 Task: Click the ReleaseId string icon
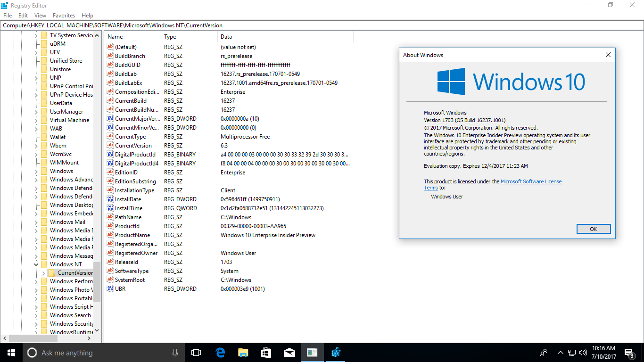(110, 262)
